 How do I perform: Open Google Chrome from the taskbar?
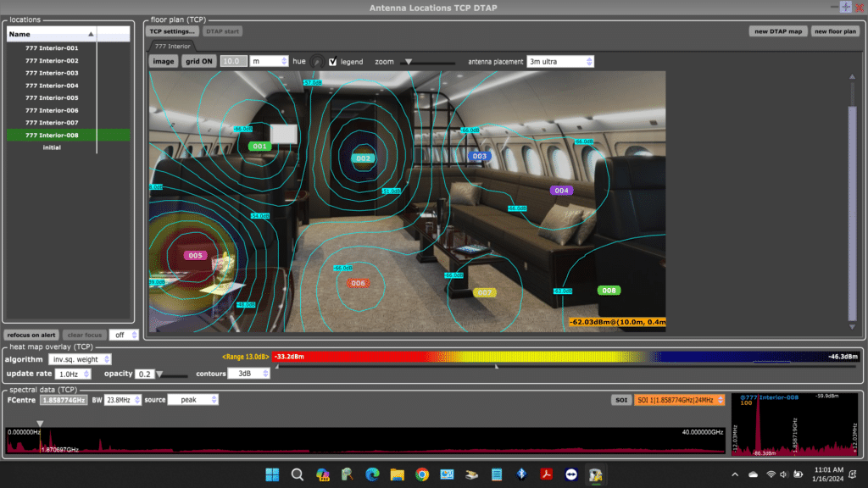click(422, 474)
